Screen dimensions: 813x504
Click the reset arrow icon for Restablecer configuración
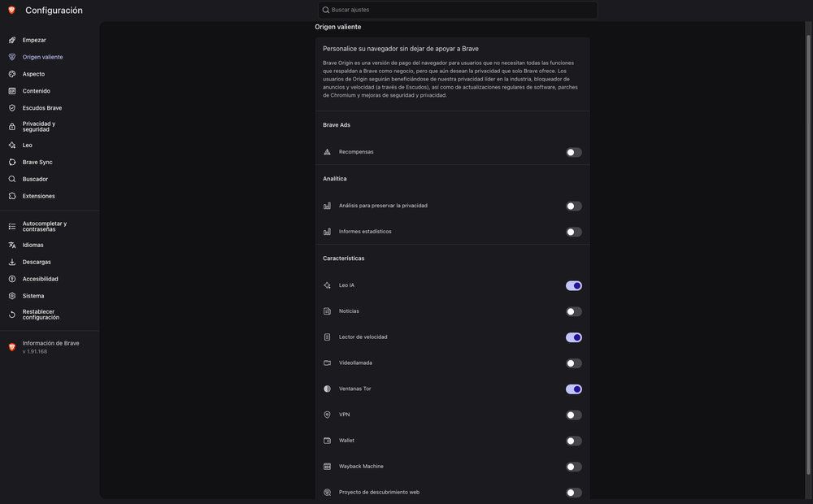12,315
